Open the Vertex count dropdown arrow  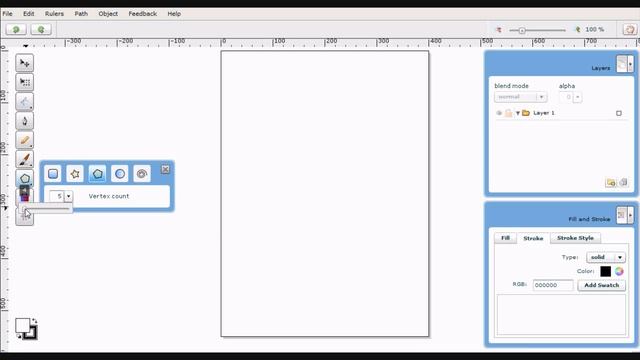coord(69,196)
